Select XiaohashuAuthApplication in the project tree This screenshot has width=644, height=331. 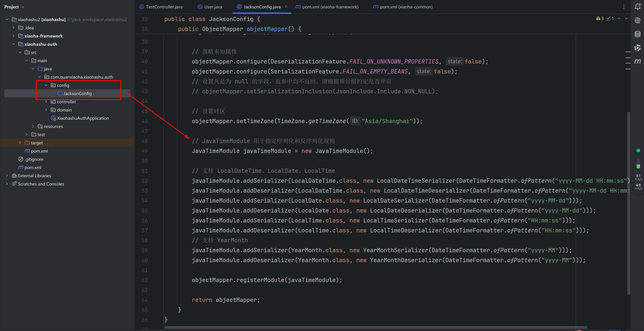point(82,118)
